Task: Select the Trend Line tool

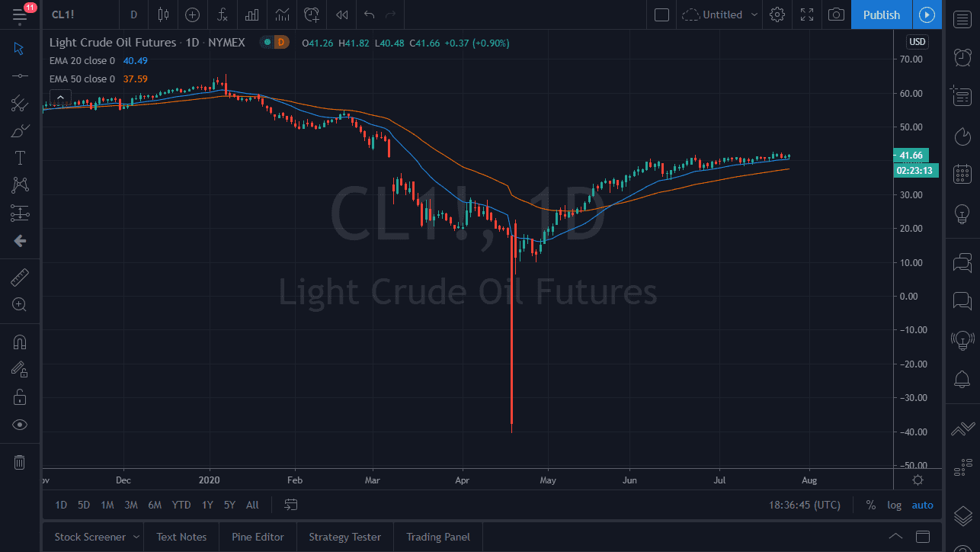Action: pyautogui.click(x=21, y=75)
